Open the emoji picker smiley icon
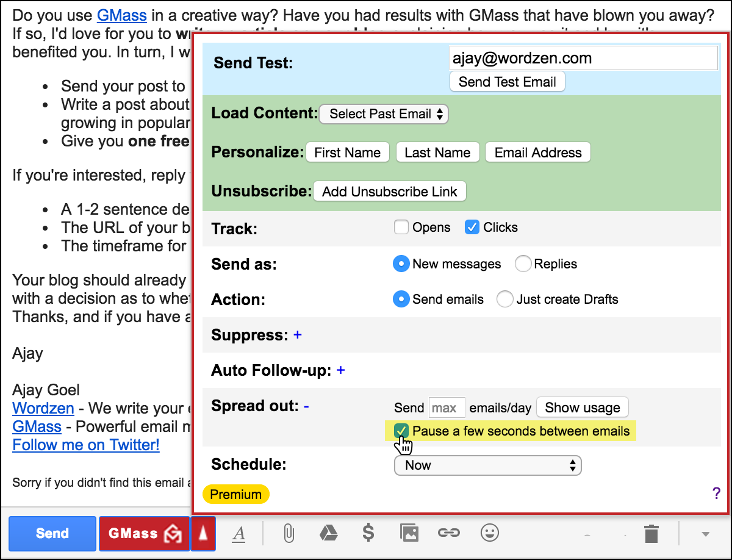Image resolution: width=732 pixels, height=560 pixels. point(489,534)
